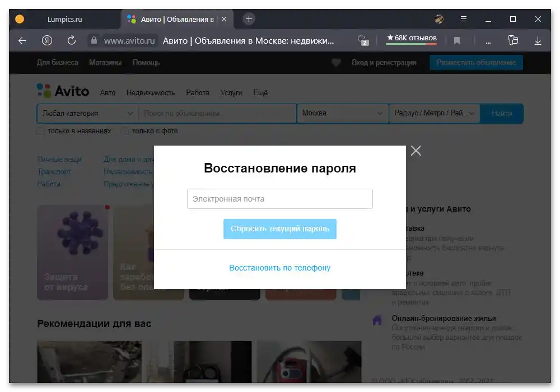
Task: Open the first recommended listing photo
Action: tap(89, 362)
